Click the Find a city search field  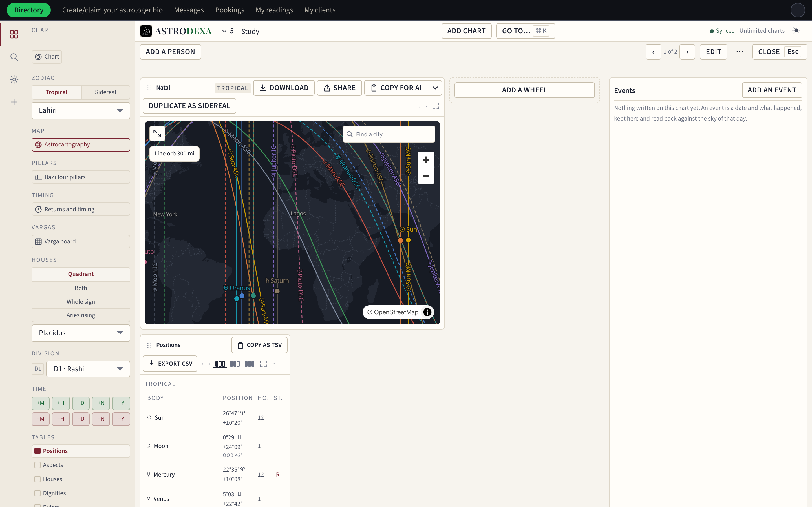(389, 134)
